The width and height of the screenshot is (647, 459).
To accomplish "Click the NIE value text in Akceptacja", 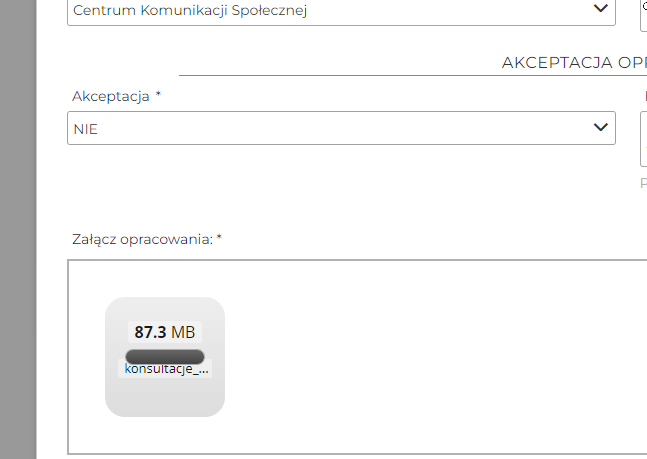I will (85, 129).
